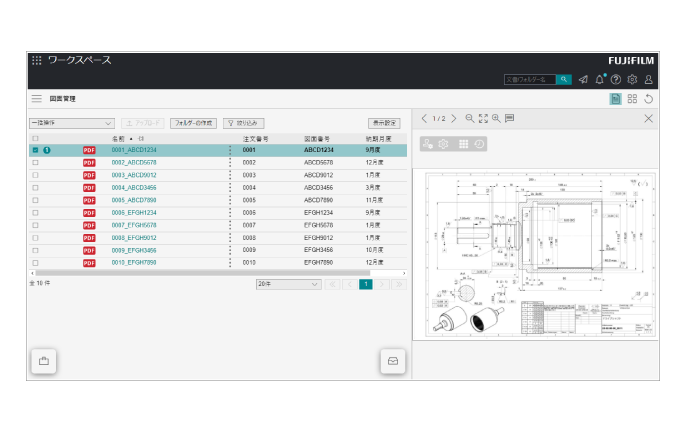Click the フォルダーの作成 button
Screen dimensions: 686x431
193,123
